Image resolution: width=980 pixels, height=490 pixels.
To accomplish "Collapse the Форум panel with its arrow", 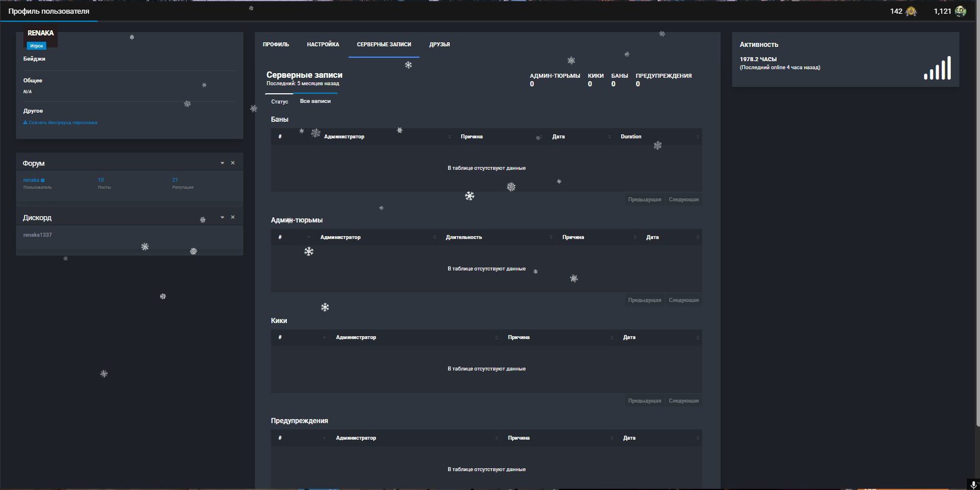I will (222, 163).
